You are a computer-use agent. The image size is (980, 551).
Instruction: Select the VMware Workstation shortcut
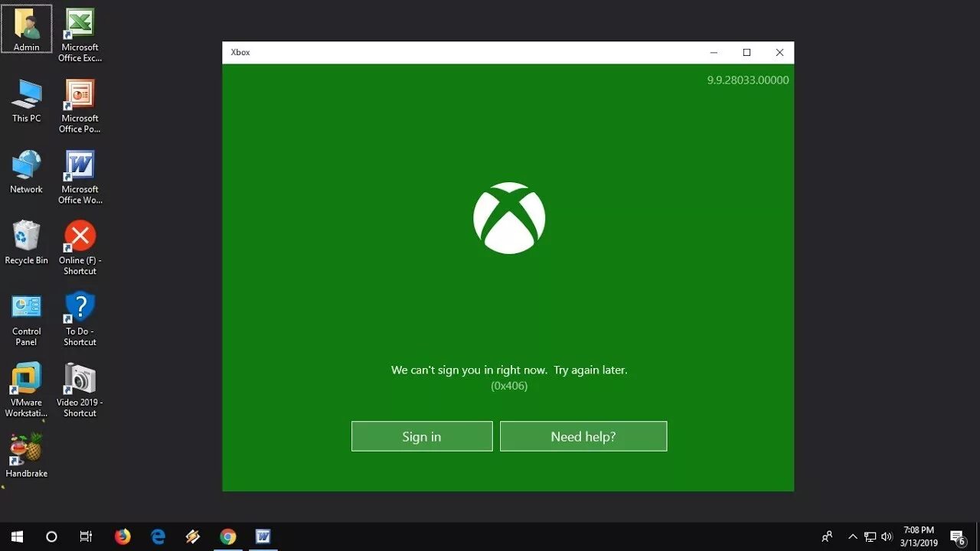(27, 391)
